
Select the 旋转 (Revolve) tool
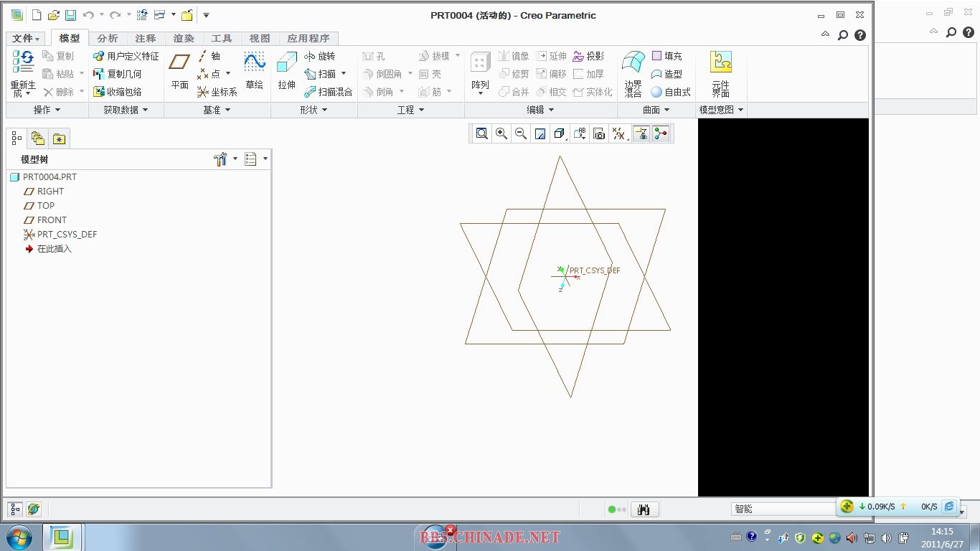click(319, 56)
